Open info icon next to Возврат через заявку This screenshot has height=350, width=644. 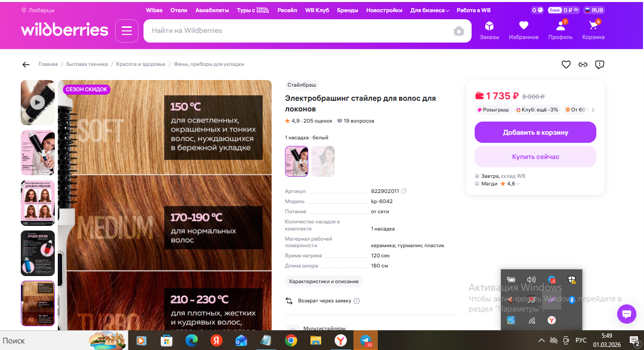coord(356,301)
